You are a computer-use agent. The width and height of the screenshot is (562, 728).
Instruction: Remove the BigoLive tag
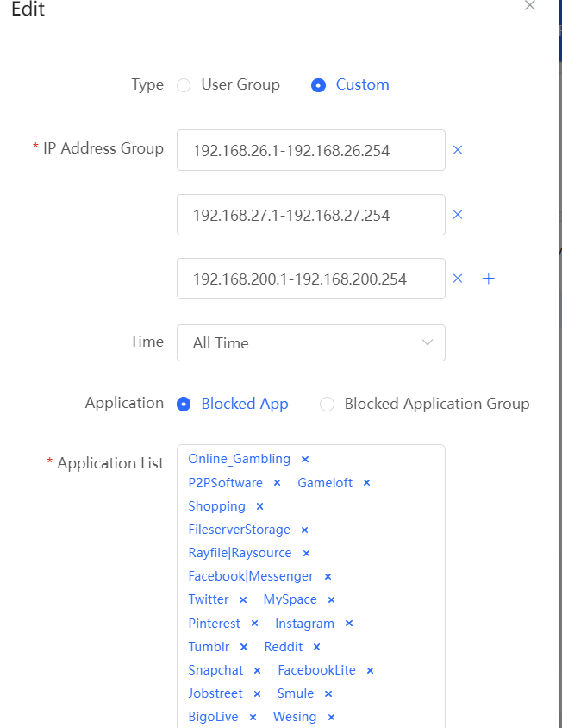click(253, 718)
